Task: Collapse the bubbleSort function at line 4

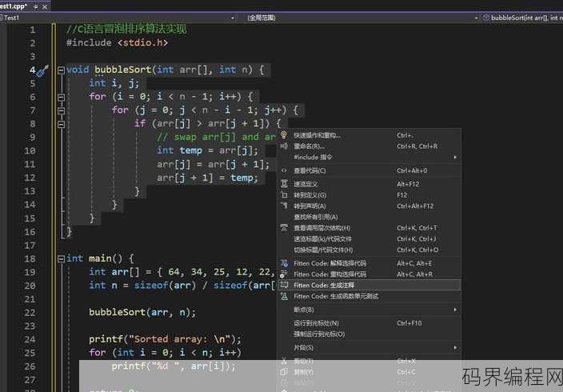Action: (x=61, y=70)
